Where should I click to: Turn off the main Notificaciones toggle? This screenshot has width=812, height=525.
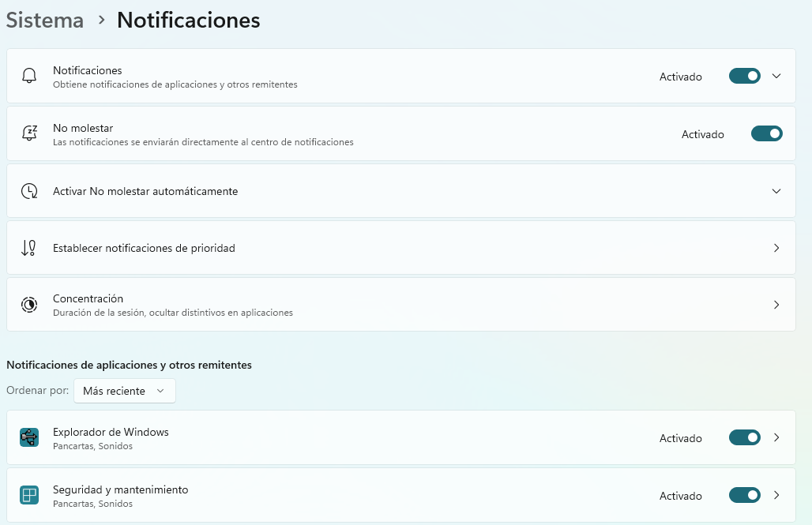745,76
